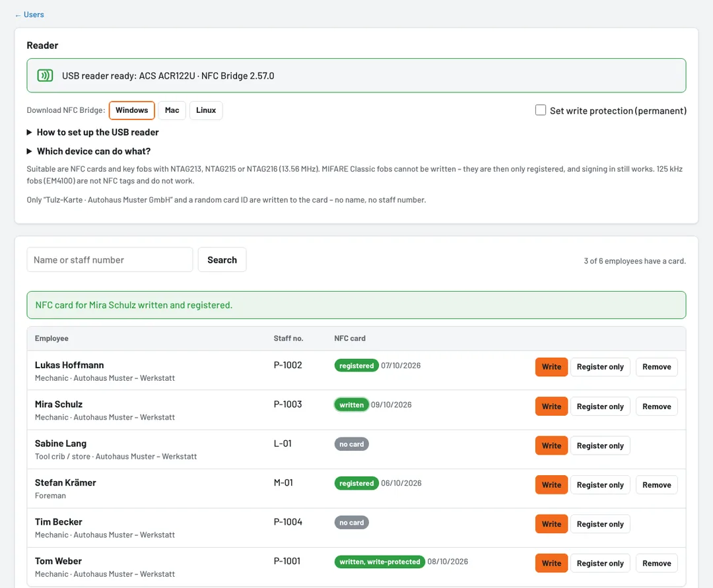713x588 pixels.
Task: Remove Stefan Krämer's NFC card
Action: [x=657, y=485]
